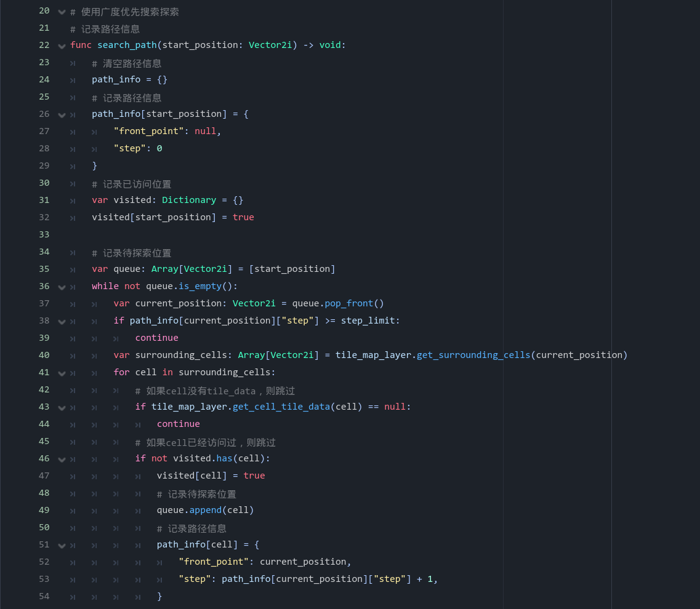Collapse the get_cell_tile_data null check block

tap(62, 408)
